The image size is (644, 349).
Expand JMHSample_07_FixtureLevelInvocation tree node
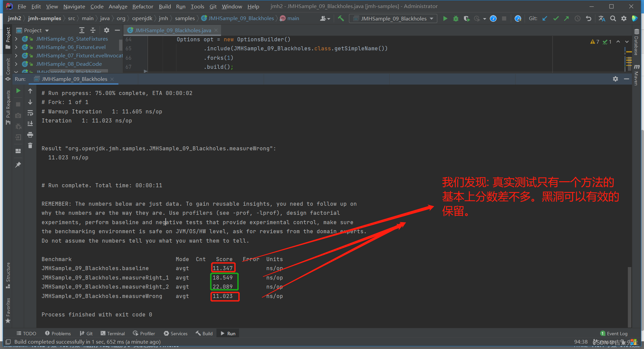point(16,56)
